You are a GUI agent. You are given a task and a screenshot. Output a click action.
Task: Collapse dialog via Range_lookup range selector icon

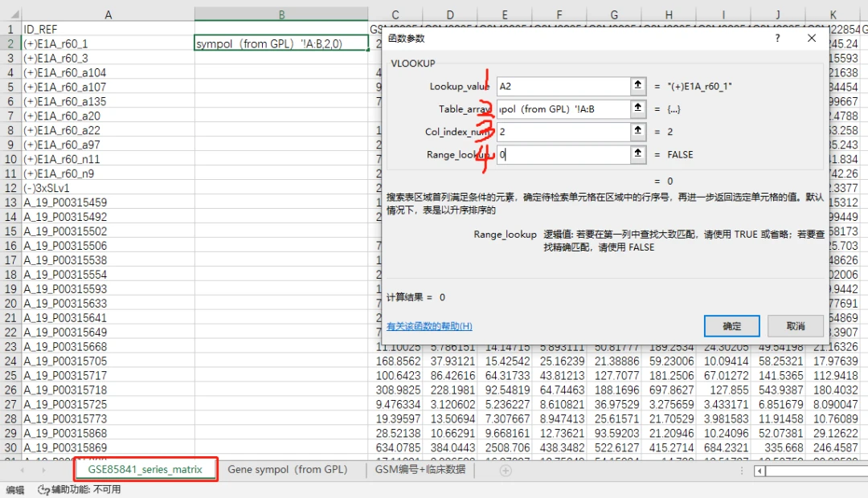pos(637,154)
